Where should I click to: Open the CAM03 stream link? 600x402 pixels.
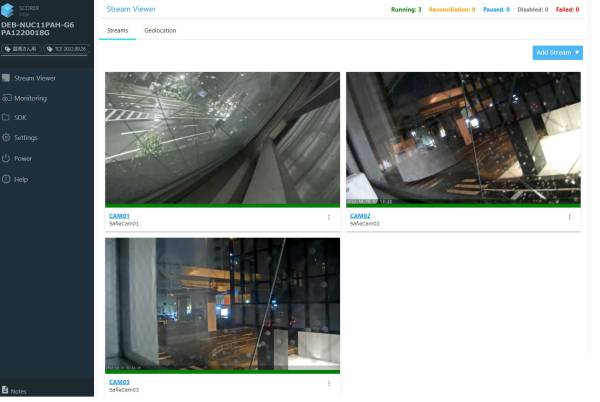119,382
